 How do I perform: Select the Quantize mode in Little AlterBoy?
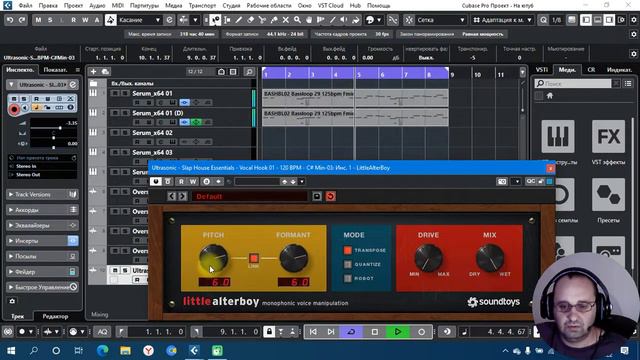click(347, 264)
